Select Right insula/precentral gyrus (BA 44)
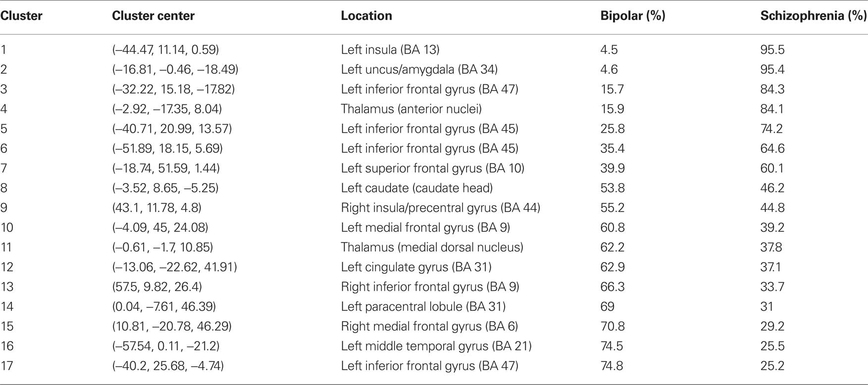This screenshot has width=868, height=385. click(x=440, y=208)
